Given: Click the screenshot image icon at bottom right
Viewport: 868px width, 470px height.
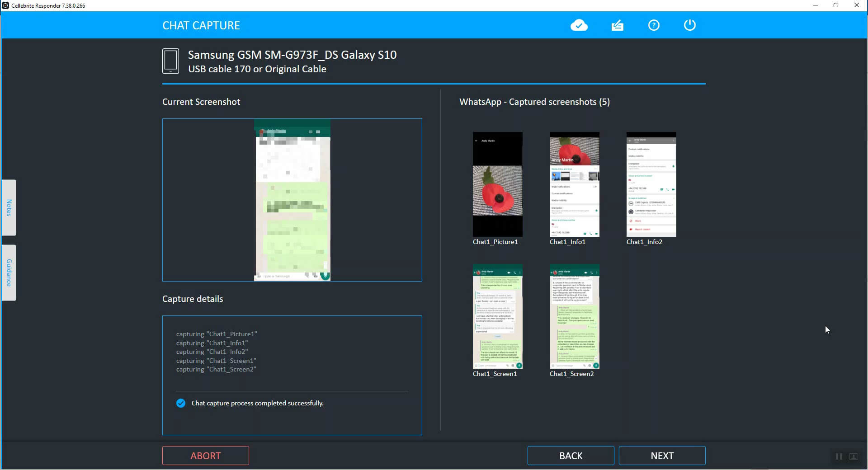Looking at the screenshot, I should click(854, 456).
